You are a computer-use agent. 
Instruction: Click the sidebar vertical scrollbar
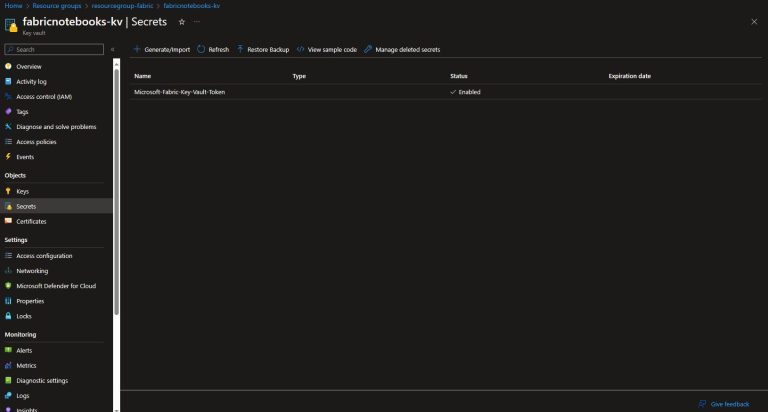coord(117,191)
